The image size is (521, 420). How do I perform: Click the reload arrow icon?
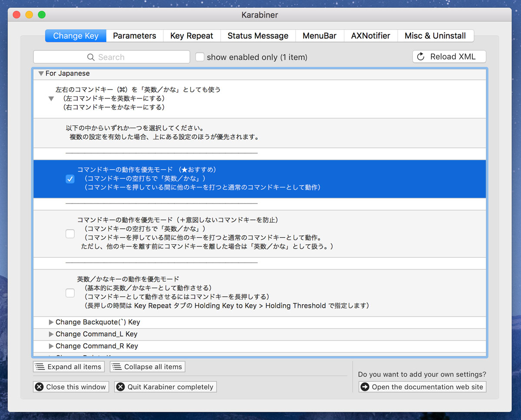(421, 57)
